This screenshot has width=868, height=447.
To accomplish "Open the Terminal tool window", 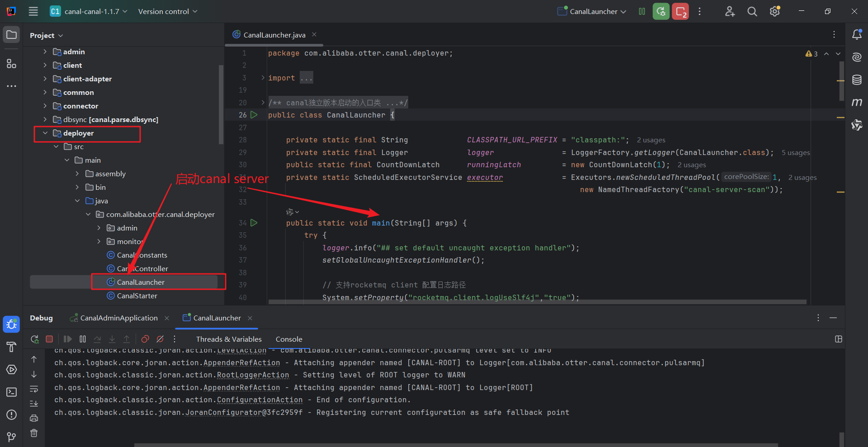I will pyautogui.click(x=11, y=392).
